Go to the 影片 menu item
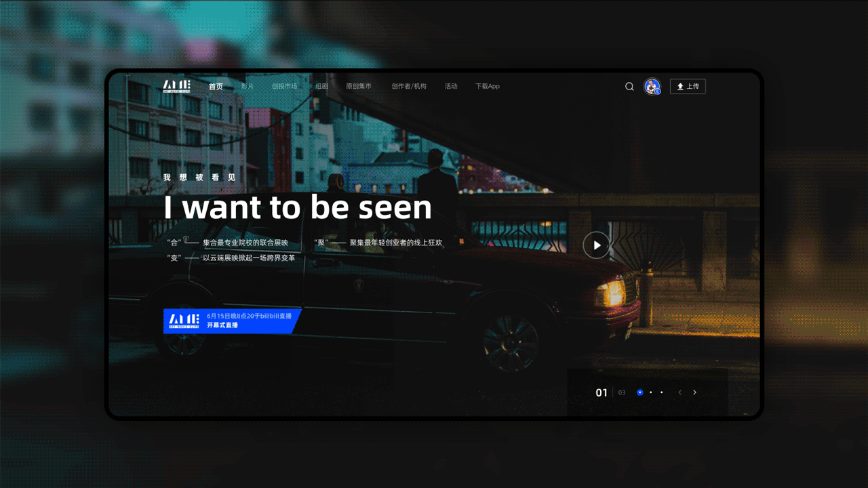Viewport: 868px width, 488px height. 248,86
